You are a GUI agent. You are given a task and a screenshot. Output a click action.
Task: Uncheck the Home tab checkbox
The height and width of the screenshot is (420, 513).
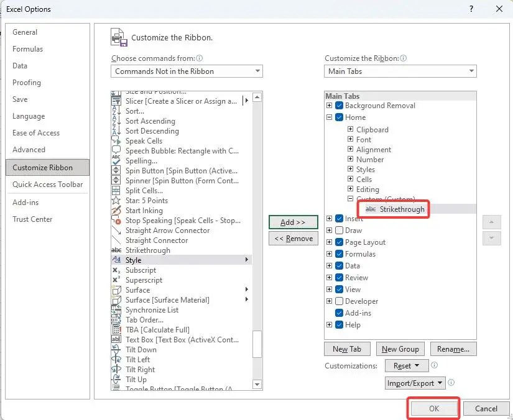[x=340, y=117]
